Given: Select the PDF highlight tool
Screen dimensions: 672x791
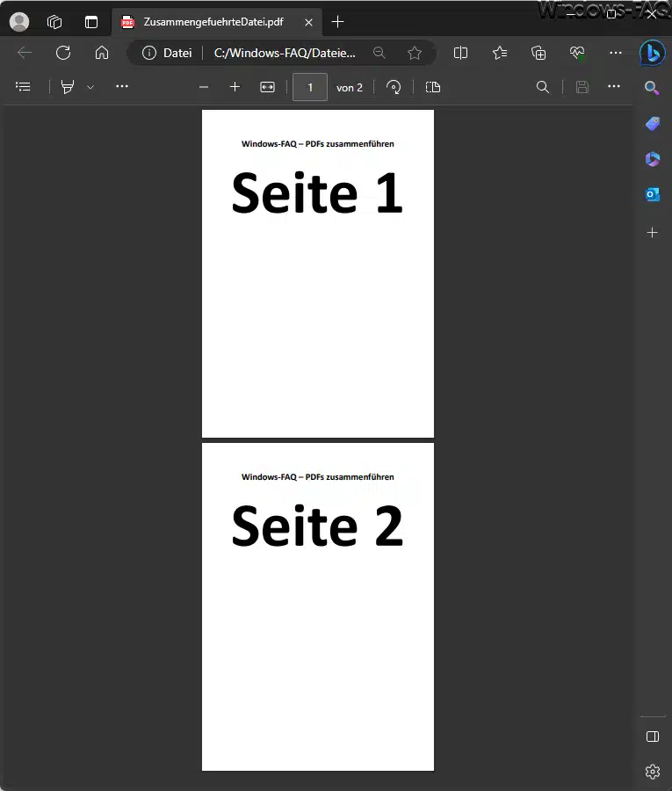Looking at the screenshot, I should (x=68, y=87).
